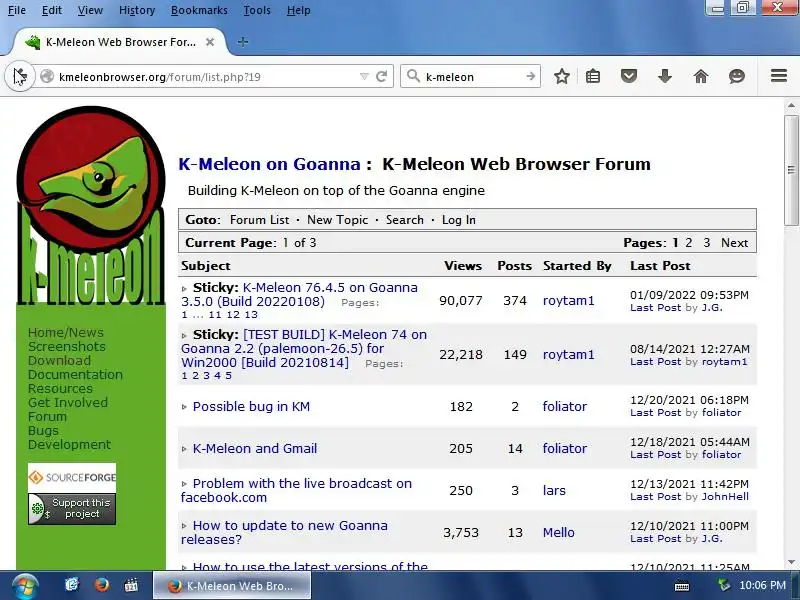Go to Forum List

click(259, 220)
